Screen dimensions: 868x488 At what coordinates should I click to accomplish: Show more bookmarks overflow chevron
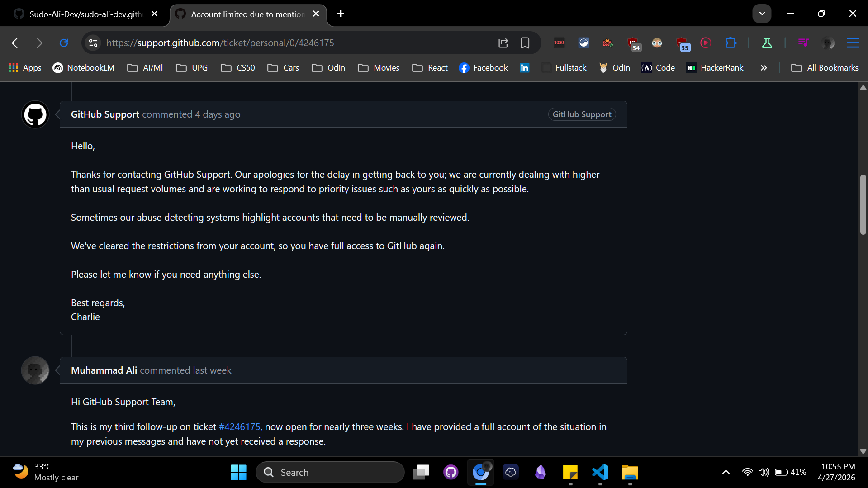[764, 68]
